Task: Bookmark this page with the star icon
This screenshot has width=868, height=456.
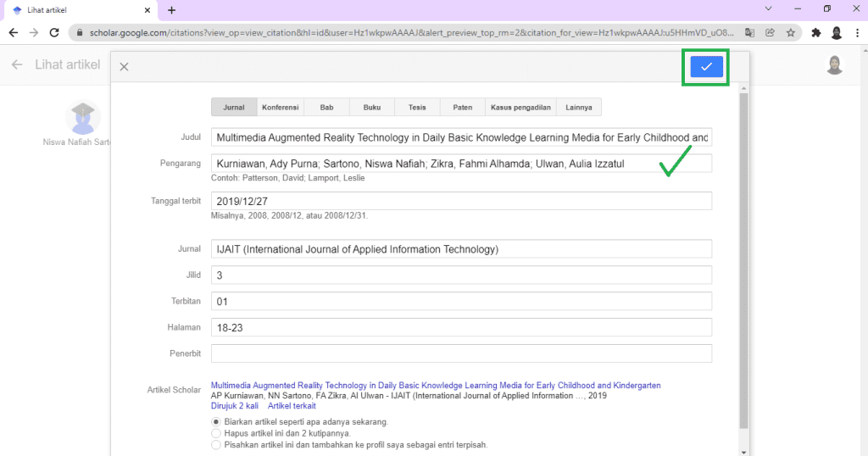Action: pyautogui.click(x=790, y=33)
